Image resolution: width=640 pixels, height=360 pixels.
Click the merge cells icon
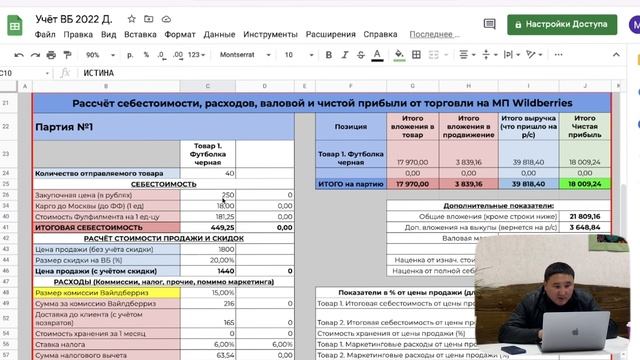tap(433, 55)
